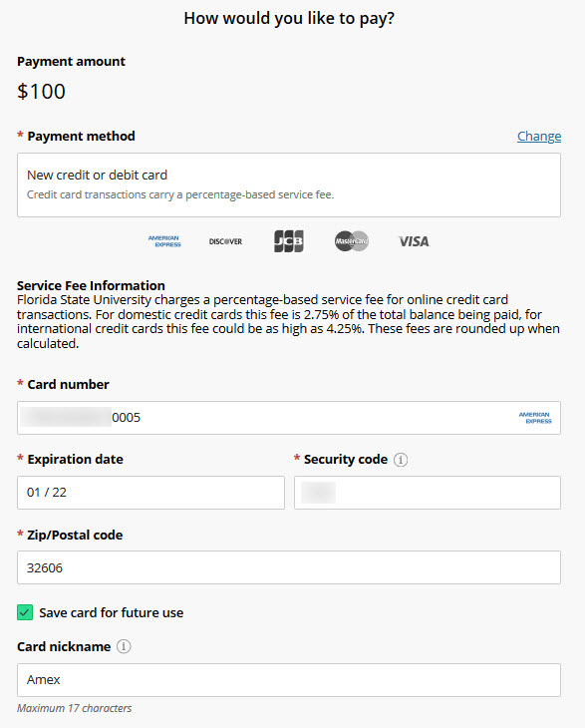
Task: Click the Save card for future use label
Action: coord(112,613)
